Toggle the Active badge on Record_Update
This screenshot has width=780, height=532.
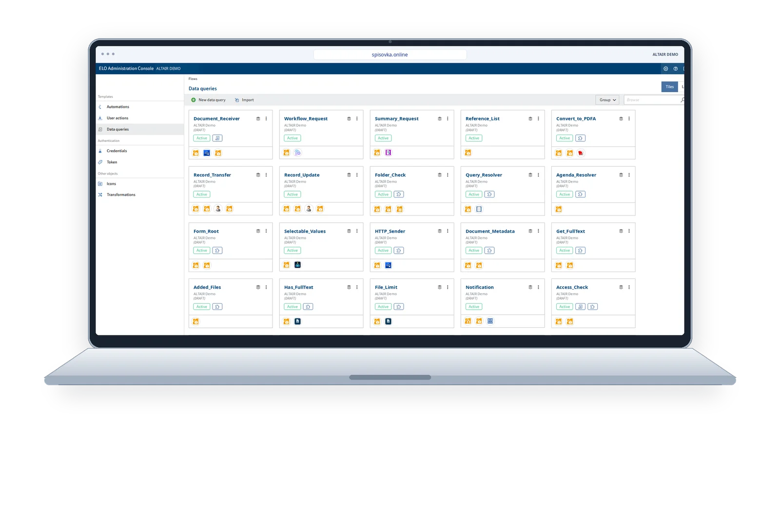pos(292,194)
